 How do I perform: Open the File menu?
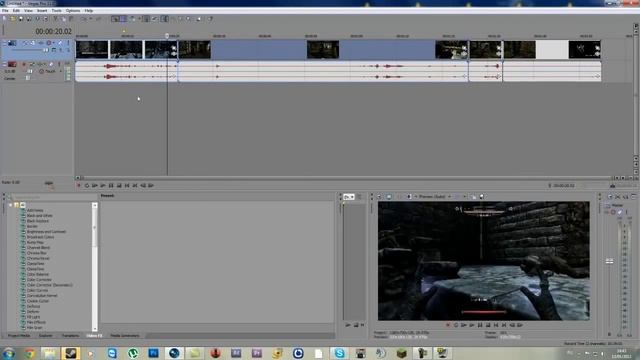5,11
